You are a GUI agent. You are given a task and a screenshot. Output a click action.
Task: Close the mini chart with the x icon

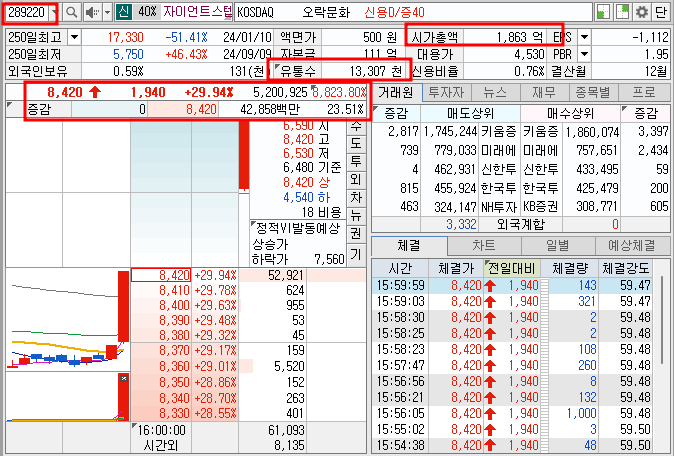click(x=124, y=378)
